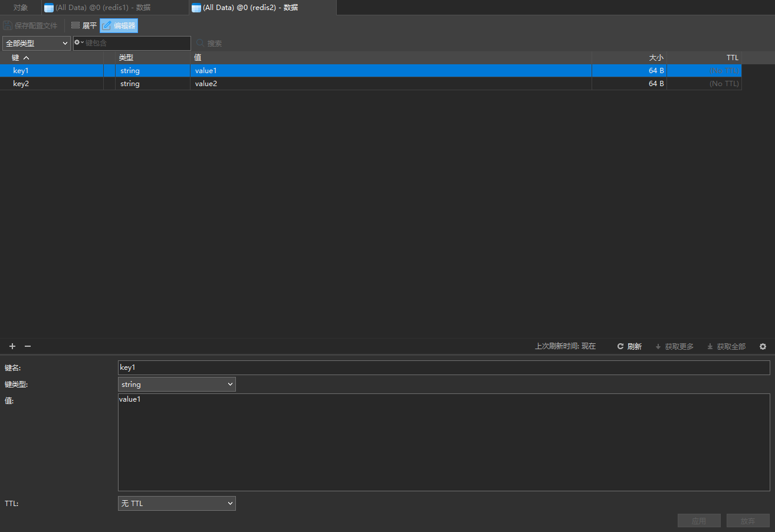Screen dimensions: 775x532
Task: Click the refresh icon button
Action: (620, 347)
